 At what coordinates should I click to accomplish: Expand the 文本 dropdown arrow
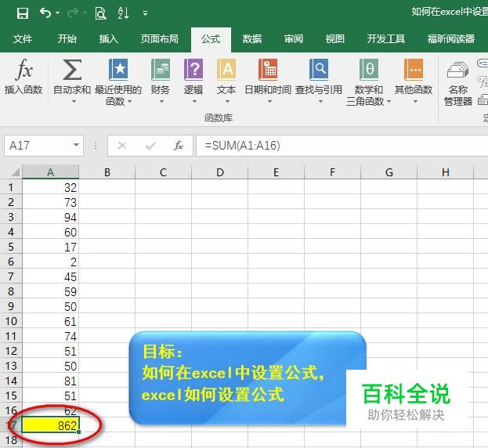pos(227,101)
